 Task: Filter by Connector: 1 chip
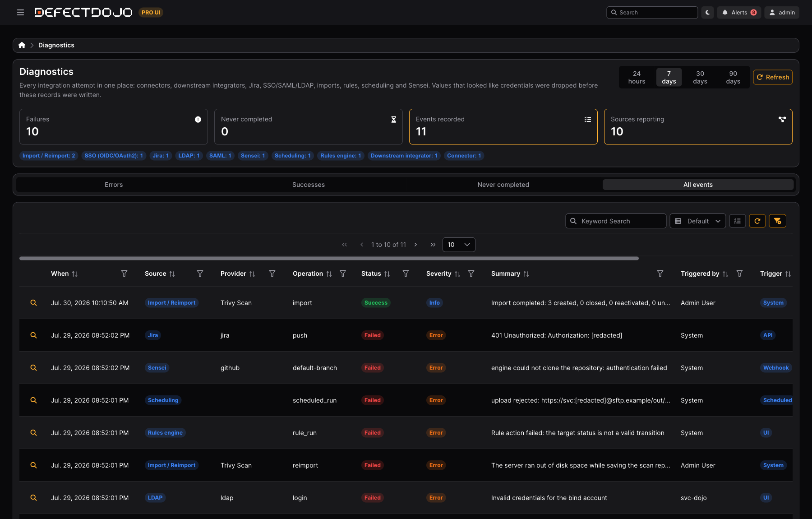[x=464, y=156]
